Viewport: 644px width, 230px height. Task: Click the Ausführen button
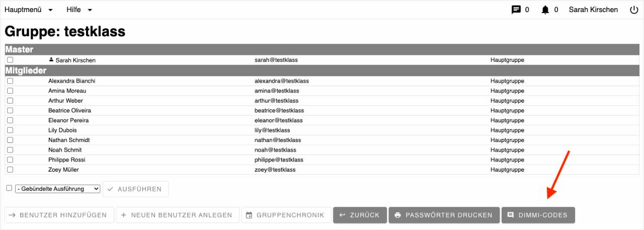pyautogui.click(x=136, y=189)
